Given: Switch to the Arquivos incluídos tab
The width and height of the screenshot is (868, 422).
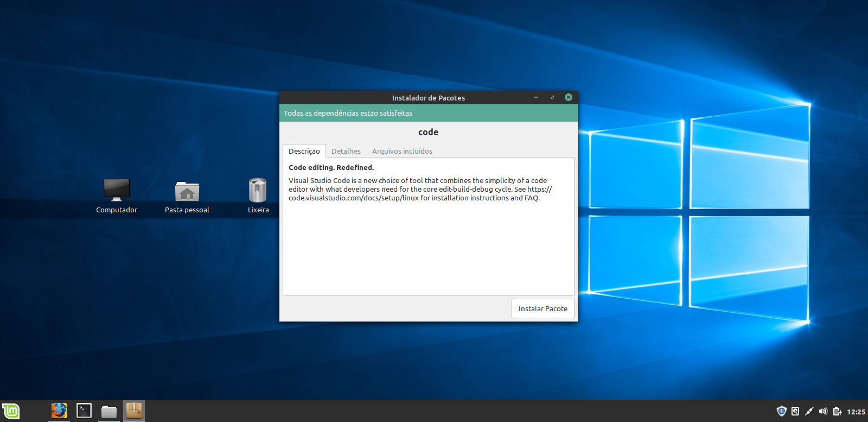Looking at the screenshot, I should coord(402,151).
